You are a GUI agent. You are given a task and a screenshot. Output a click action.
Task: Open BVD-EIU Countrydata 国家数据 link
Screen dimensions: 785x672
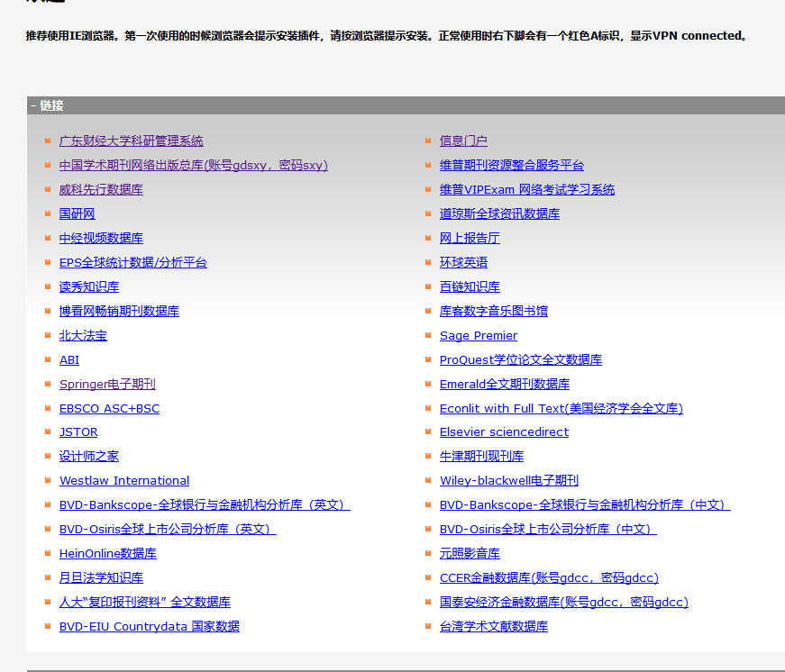click(x=150, y=626)
